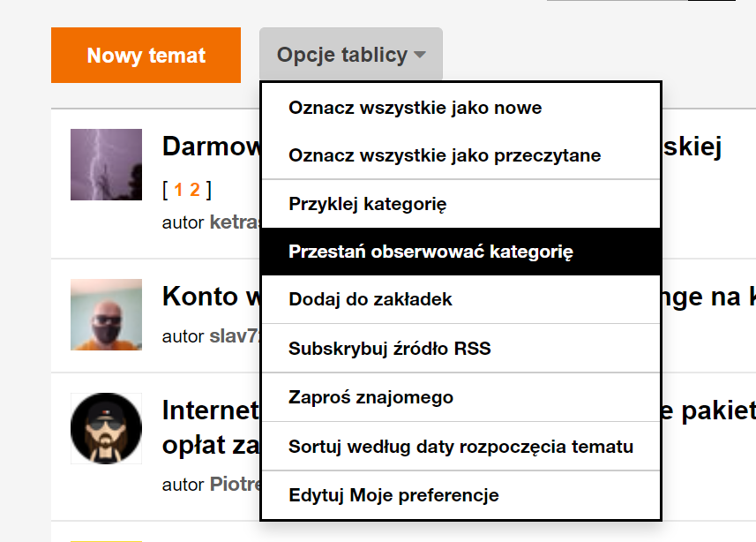Screen dimensions: 756x542
Task: Open the topic titled Konto w...
Action: point(210,297)
